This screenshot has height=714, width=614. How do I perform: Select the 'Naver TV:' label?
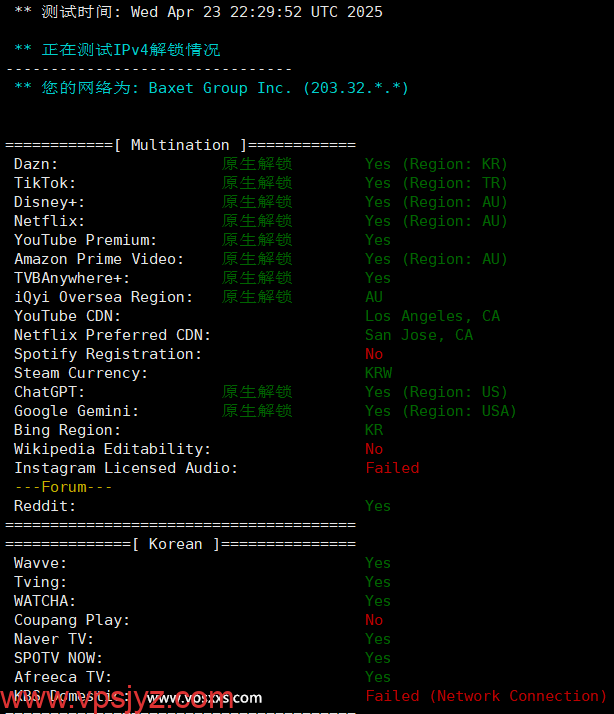[54, 639]
